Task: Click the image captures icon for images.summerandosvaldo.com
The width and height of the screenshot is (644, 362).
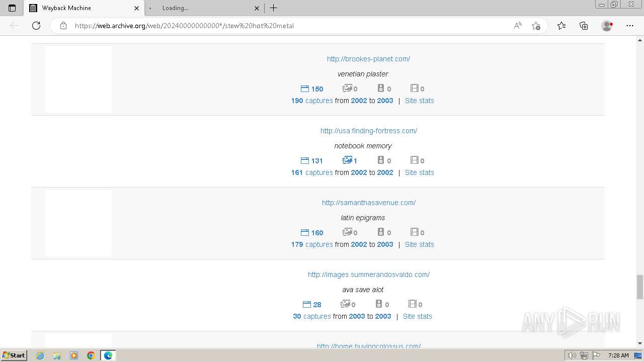Action: coord(345,304)
